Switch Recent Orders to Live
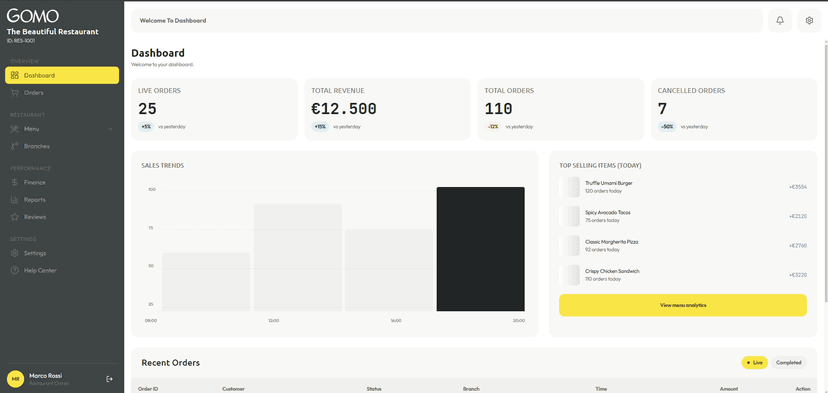 [755, 362]
